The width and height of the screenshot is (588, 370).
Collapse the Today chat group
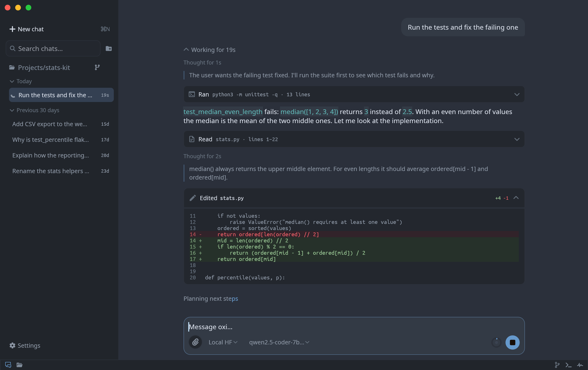(x=21, y=81)
